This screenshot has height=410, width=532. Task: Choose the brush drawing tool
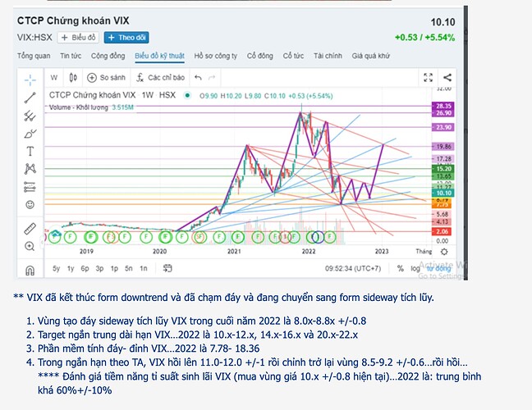point(30,133)
